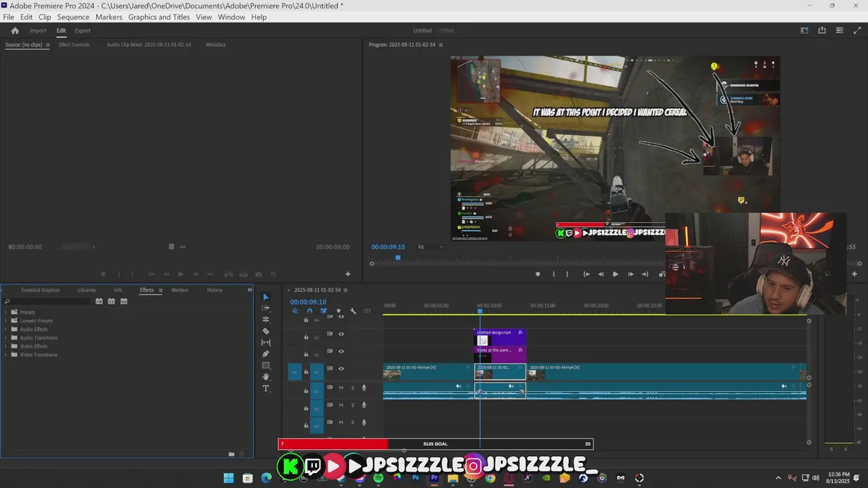The image size is (868, 488).
Task: Solo audio track A1
Action: point(353,388)
